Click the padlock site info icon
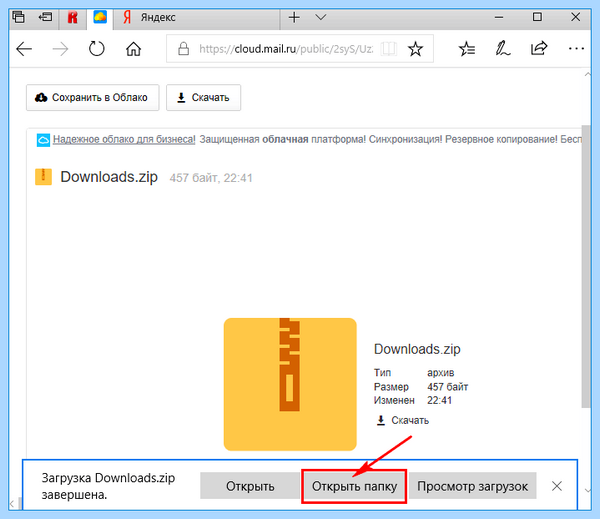This screenshot has width=600, height=519. tap(184, 49)
